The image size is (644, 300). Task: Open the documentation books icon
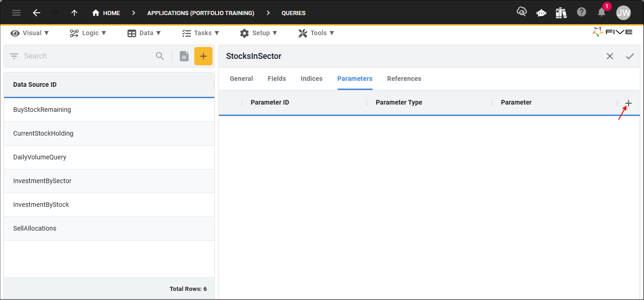click(561, 13)
